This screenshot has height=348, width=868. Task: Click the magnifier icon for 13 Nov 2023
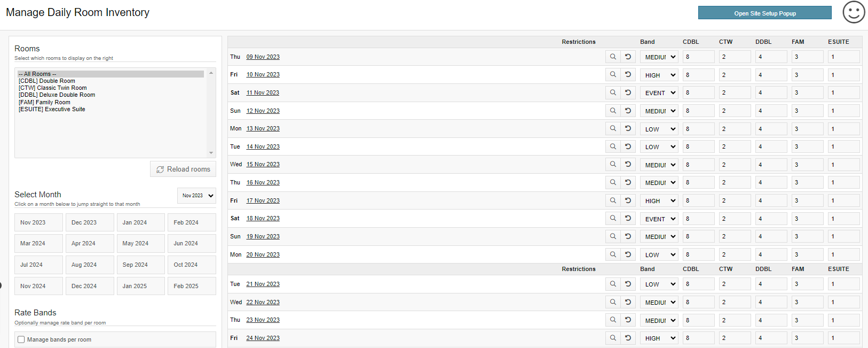click(613, 129)
